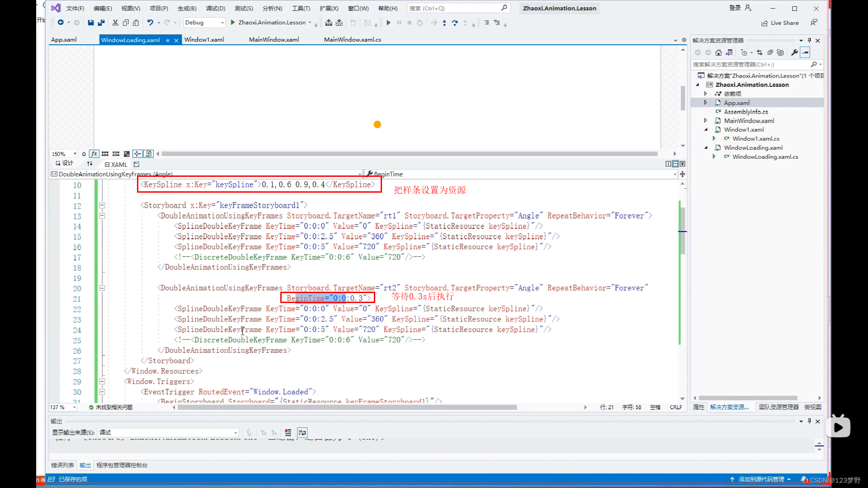Click the Cut scissors icon
868x488 pixels.
(115, 23)
